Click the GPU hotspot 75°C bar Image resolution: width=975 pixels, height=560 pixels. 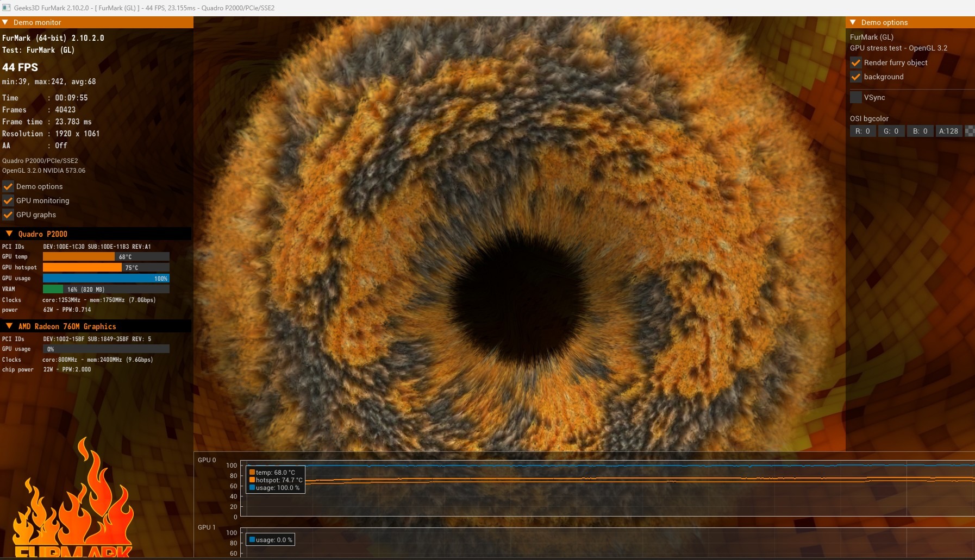pyautogui.click(x=106, y=267)
